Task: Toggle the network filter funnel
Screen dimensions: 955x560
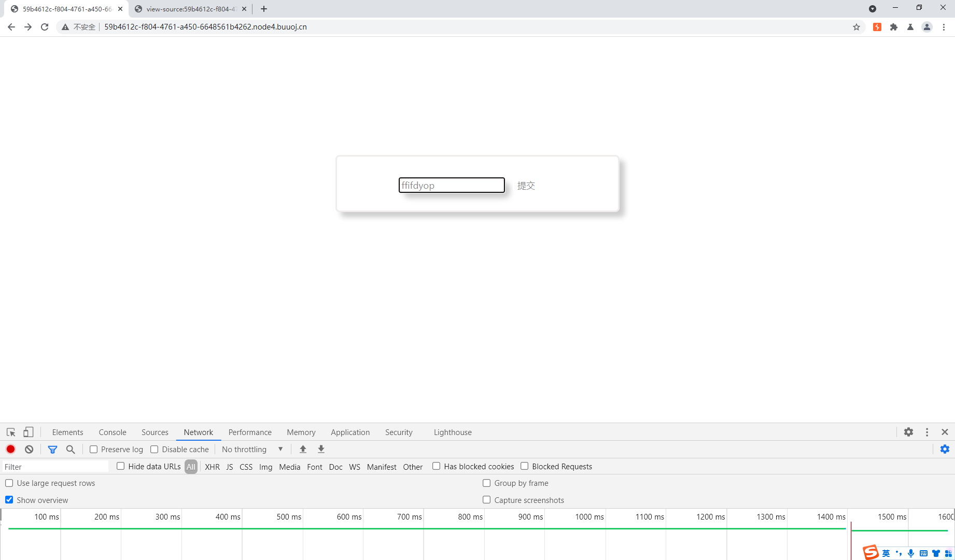Action: click(52, 449)
